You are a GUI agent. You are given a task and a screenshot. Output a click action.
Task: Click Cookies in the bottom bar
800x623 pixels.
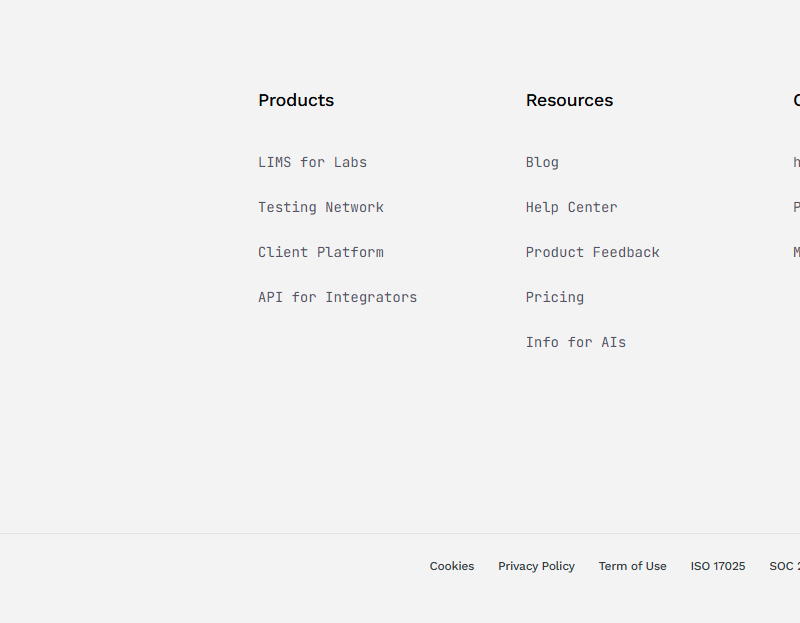pos(452,566)
